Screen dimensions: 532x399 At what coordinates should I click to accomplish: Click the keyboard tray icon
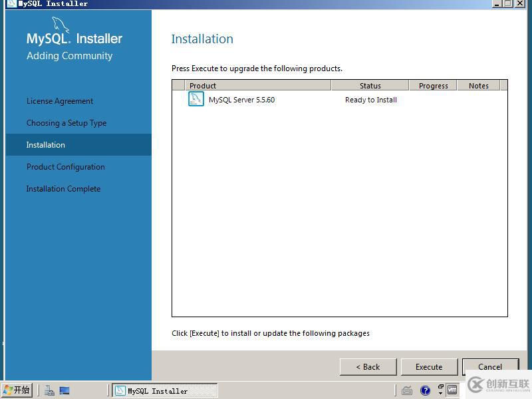(x=407, y=390)
